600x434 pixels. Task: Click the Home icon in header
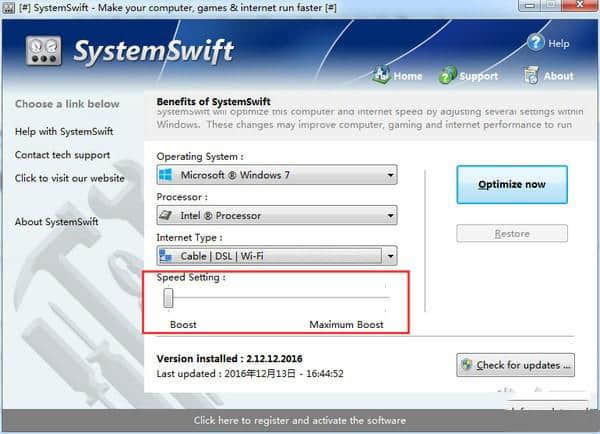point(381,75)
